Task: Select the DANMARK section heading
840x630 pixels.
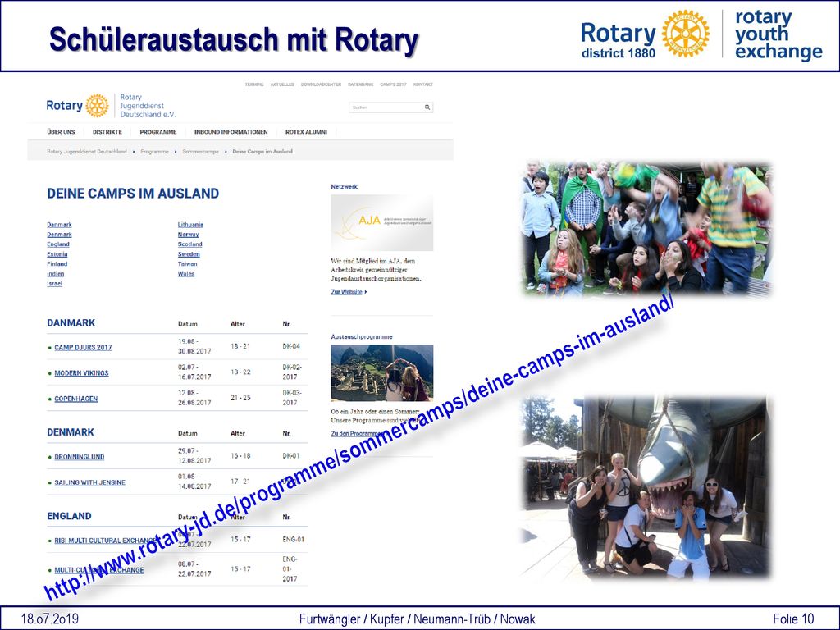Action: [71, 323]
